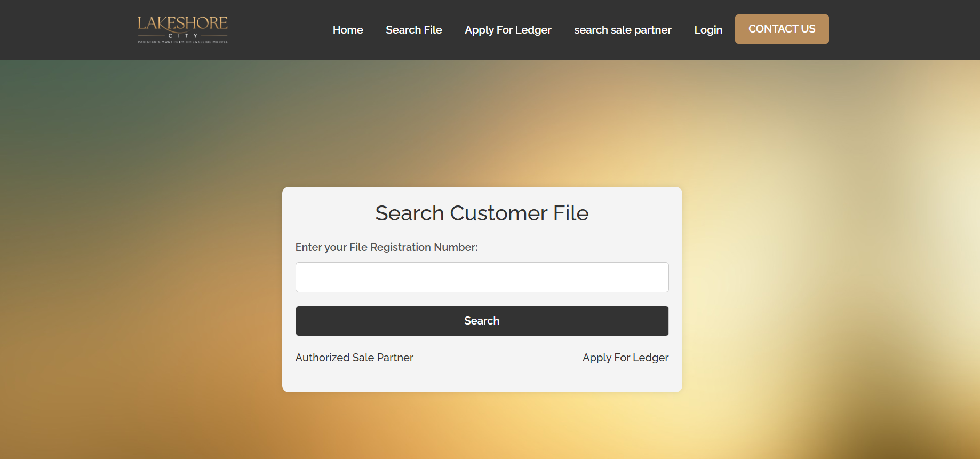Screen dimensions: 980x459
Task: Focus the File Registration Number input field
Action: coord(482,277)
